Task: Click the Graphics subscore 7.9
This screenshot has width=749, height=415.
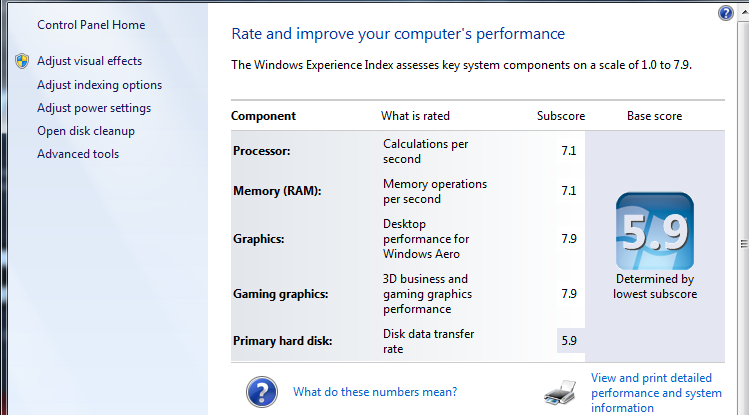Action: pos(569,239)
